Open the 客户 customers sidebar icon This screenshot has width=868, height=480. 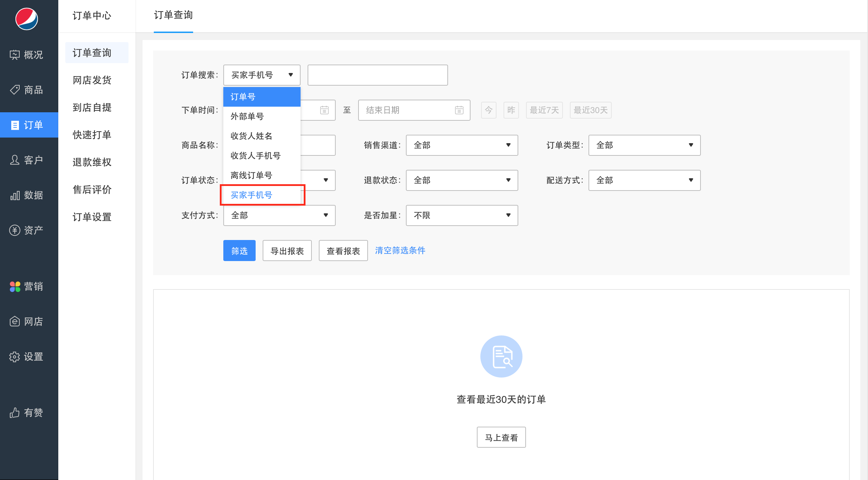coord(15,160)
